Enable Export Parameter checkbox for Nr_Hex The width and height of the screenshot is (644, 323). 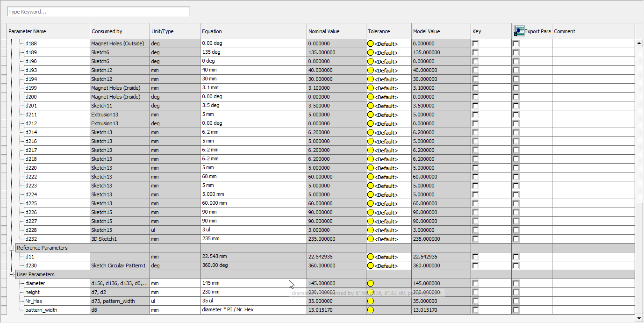[516, 301]
